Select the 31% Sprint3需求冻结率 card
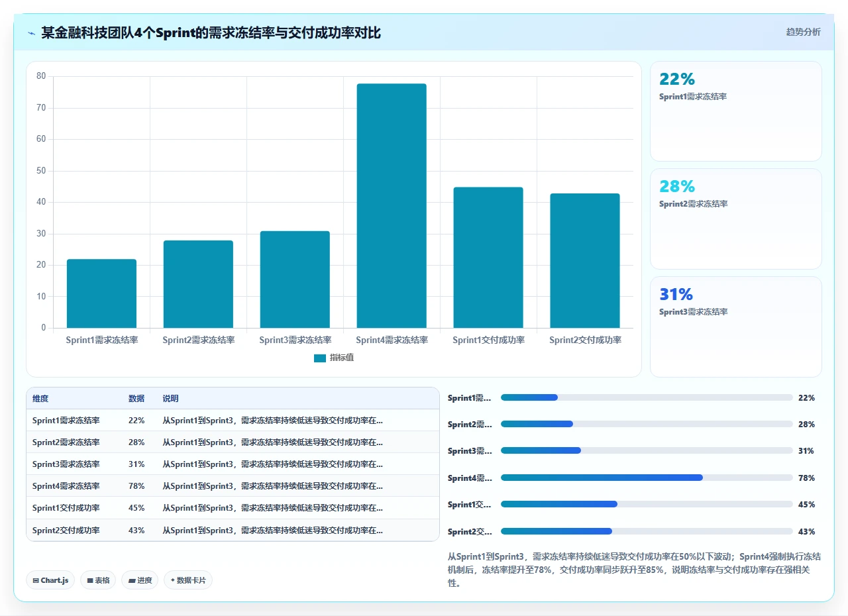This screenshot has height=616, width=848. 736,327
